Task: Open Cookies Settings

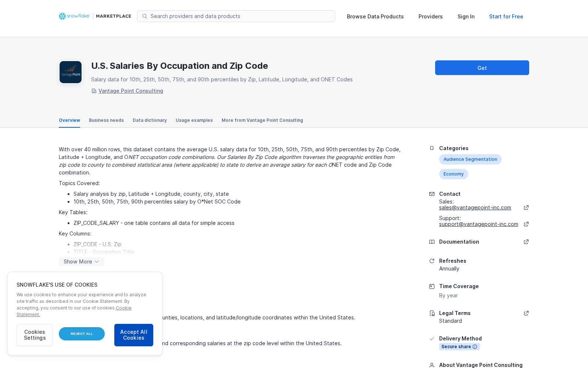Action: point(35,335)
